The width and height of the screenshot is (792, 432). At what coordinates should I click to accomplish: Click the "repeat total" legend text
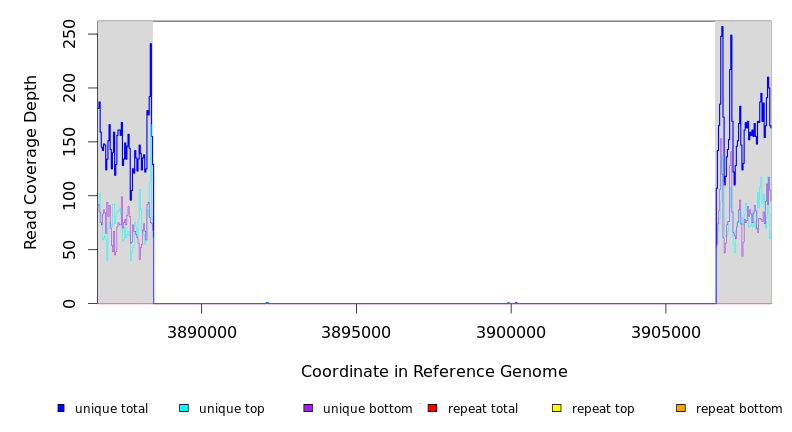[483, 409]
